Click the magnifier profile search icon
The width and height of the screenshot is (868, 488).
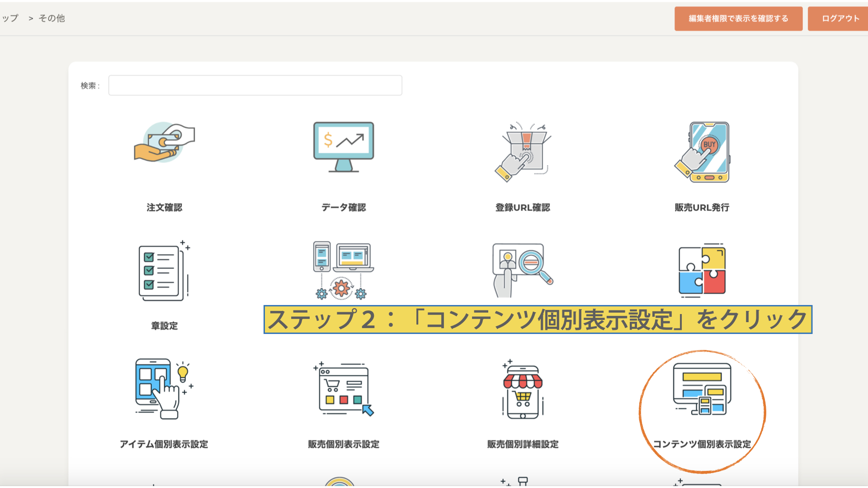point(523,270)
